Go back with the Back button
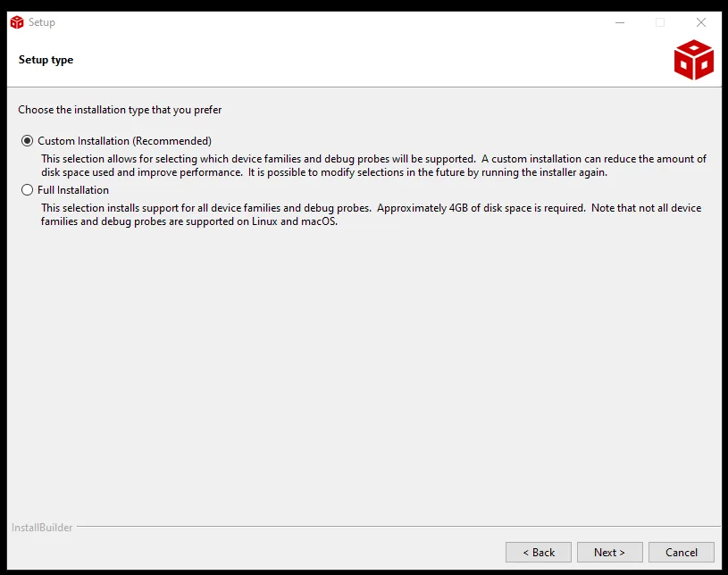This screenshot has height=575, width=728. pos(539,552)
